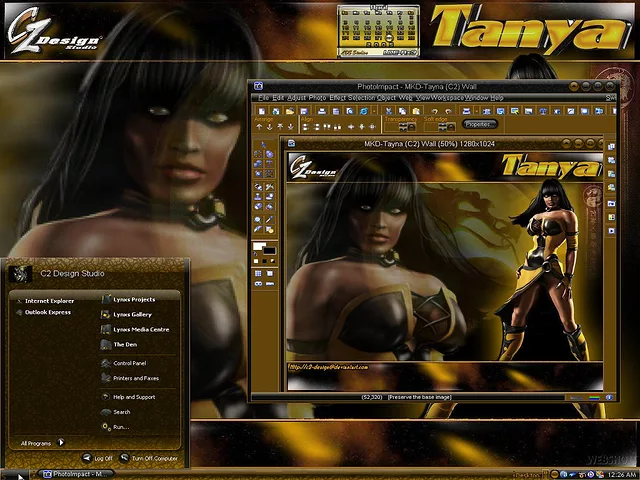Click the Arrange bring to front arrow
This screenshot has height=480, width=640.
click(280, 127)
